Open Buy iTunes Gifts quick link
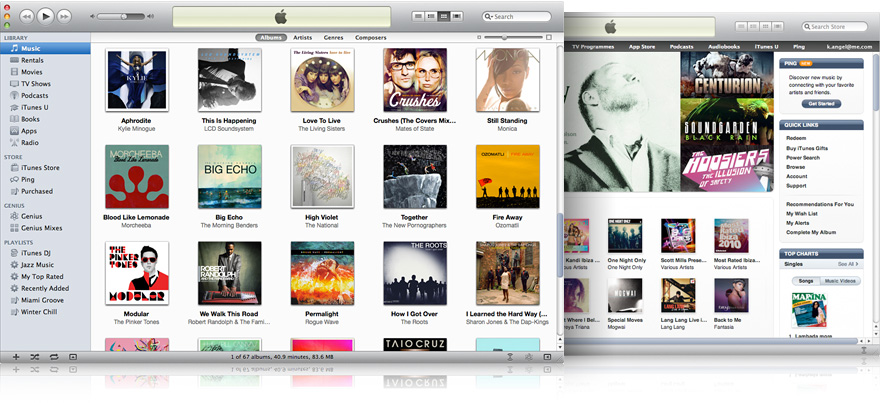Image resolution: width=880 pixels, height=403 pixels. click(x=807, y=148)
